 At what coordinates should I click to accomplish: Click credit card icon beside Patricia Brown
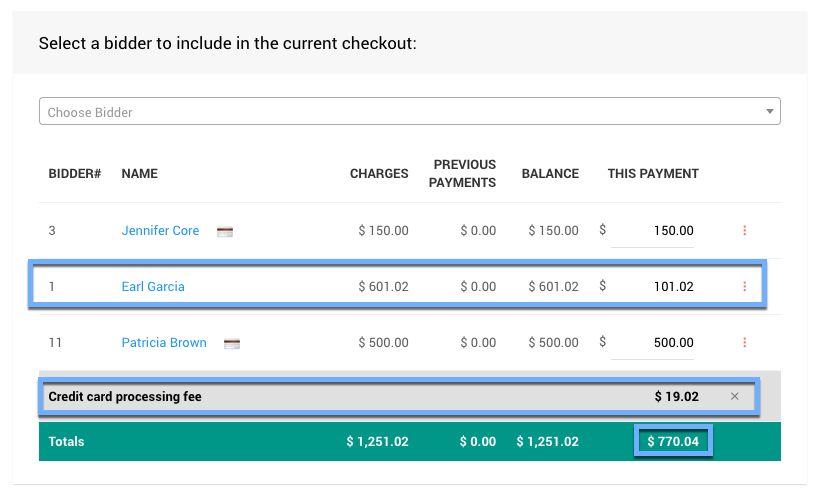tap(232, 343)
